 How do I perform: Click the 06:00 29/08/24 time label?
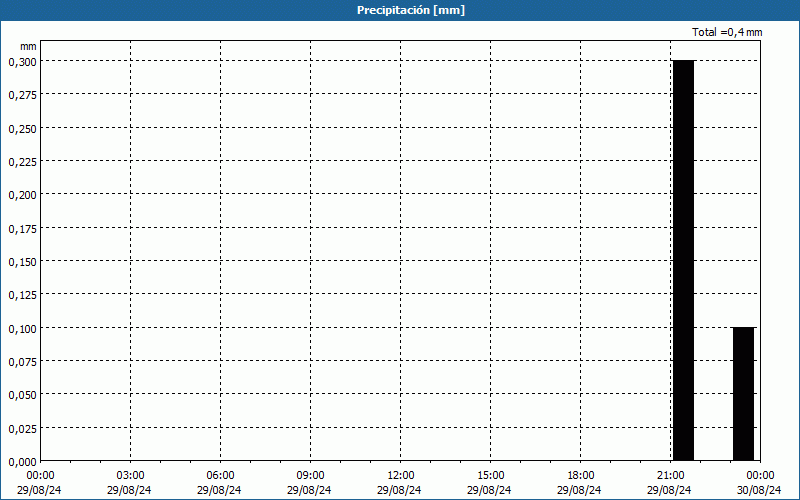(x=219, y=483)
